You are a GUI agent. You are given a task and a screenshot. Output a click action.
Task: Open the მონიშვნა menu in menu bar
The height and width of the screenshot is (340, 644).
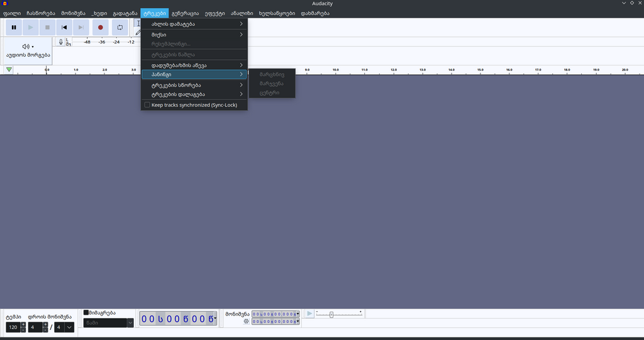coord(74,13)
